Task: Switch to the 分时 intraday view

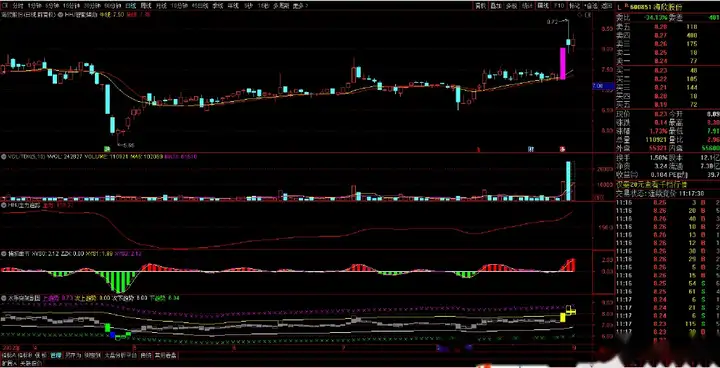Action: [18, 6]
